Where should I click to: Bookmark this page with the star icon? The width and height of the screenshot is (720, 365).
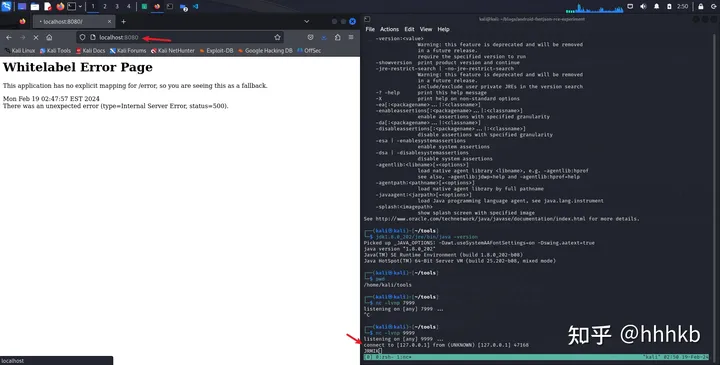point(277,38)
